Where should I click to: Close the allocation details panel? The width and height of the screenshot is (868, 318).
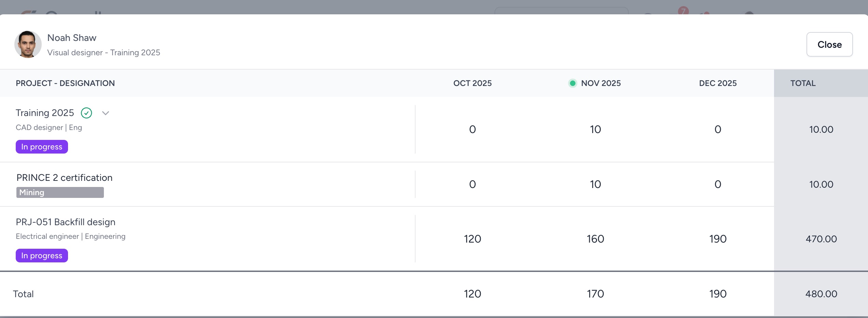pos(829,44)
